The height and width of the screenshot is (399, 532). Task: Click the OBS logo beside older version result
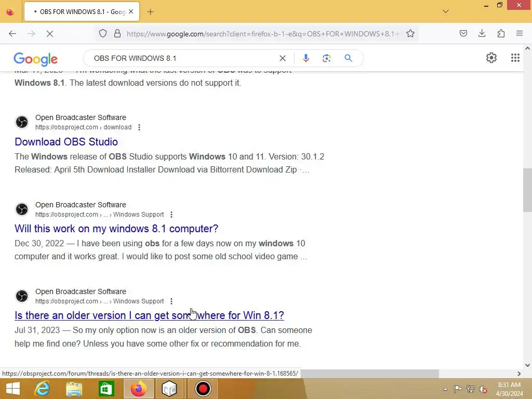tap(22, 296)
